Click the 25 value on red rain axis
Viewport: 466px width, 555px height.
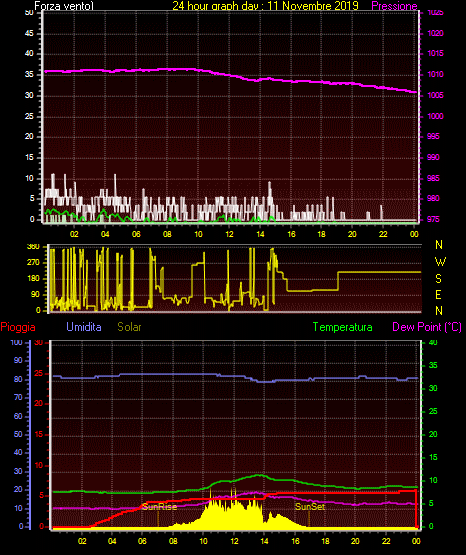[38, 373]
